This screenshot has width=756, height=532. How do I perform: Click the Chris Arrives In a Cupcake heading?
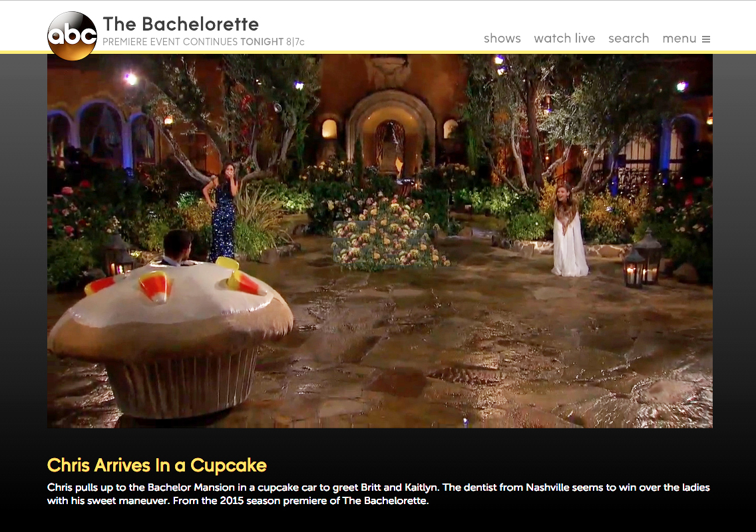pyautogui.click(x=156, y=465)
